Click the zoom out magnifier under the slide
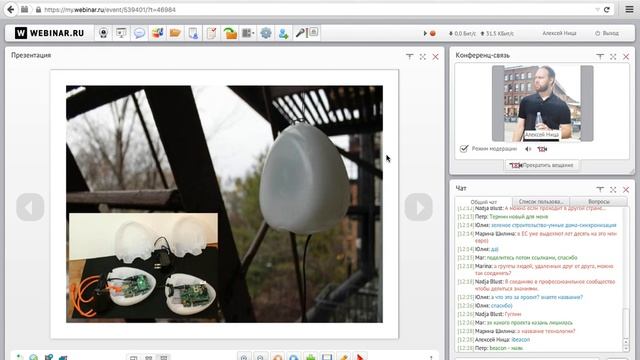The width and height of the screenshot is (640, 360). point(260,358)
